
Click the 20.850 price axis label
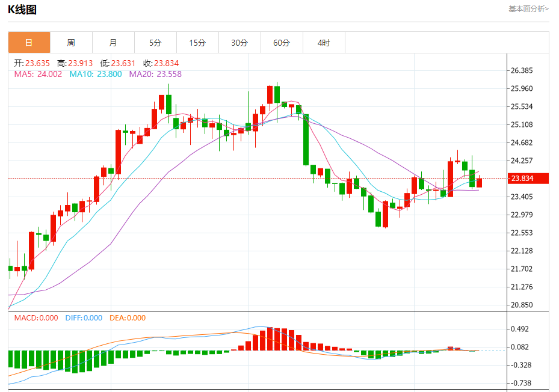pyautogui.click(x=522, y=305)
